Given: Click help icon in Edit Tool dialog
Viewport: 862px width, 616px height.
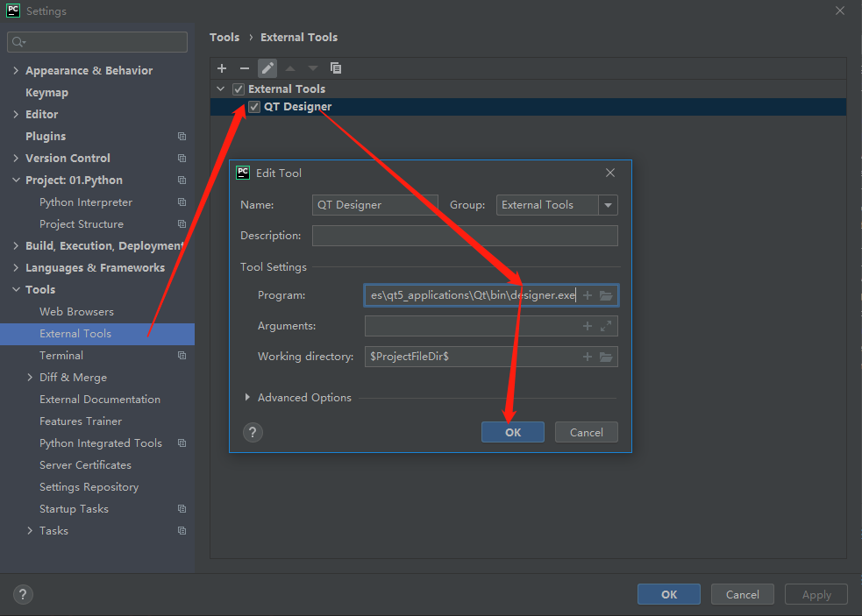Looking at the screenshot, I should click(253, 432).
